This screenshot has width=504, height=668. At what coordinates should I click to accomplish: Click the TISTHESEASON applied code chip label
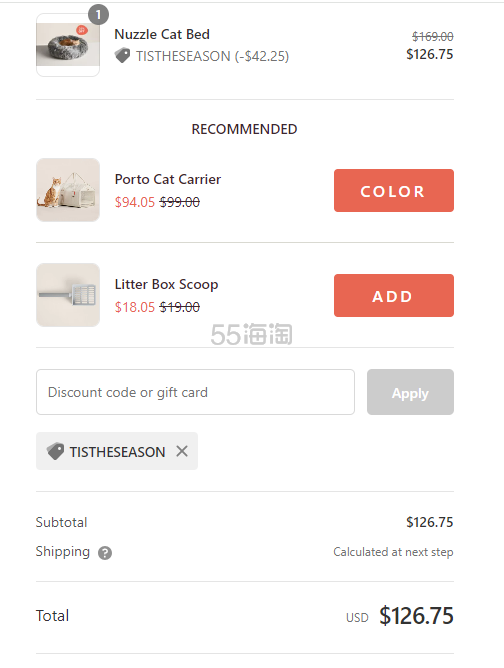[117, 452]
